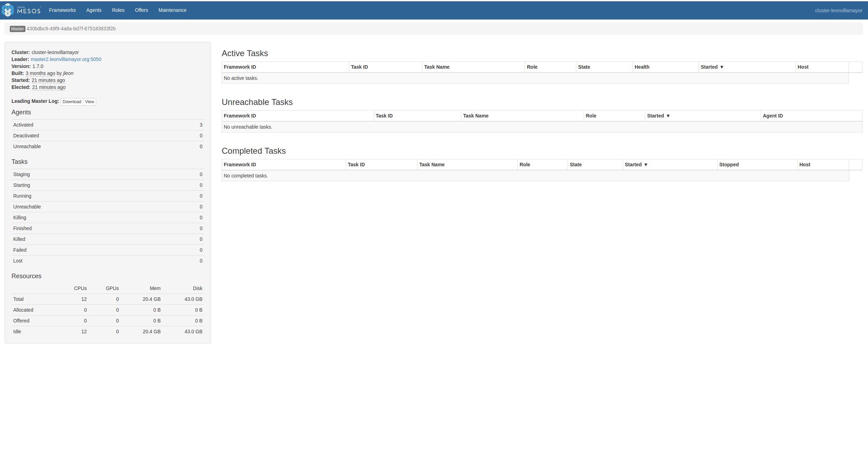View the leading master log
This screenshot has height=449, width=868.
click(x=90, y=102)
